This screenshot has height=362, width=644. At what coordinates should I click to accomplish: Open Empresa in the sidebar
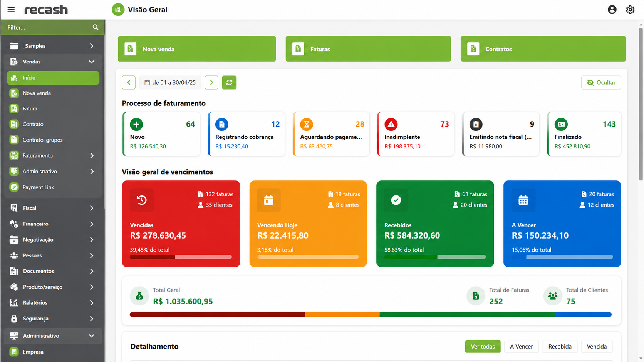(x=53, y=352)
